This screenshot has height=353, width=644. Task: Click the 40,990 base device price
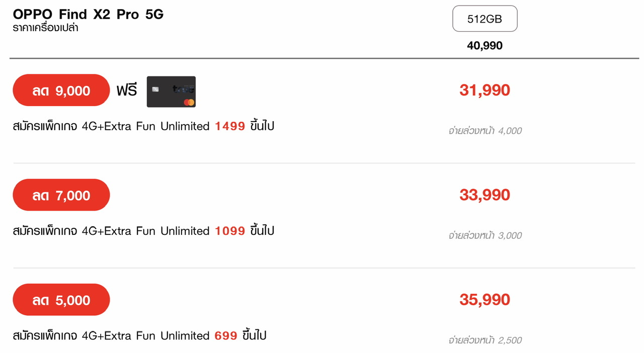[x=485, y=46]
